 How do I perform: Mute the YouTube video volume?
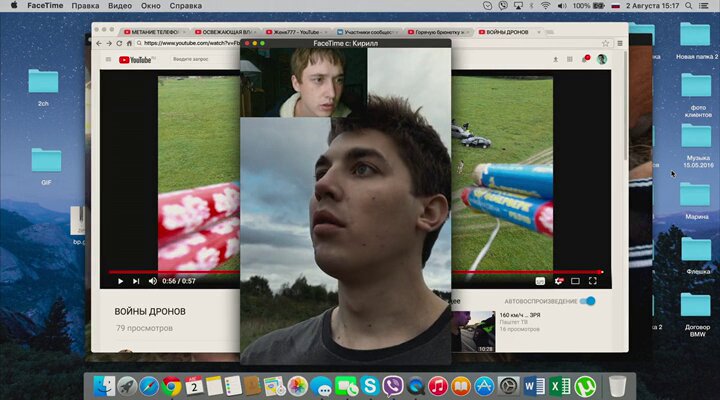pyautogui.click(x=153, y=281)
